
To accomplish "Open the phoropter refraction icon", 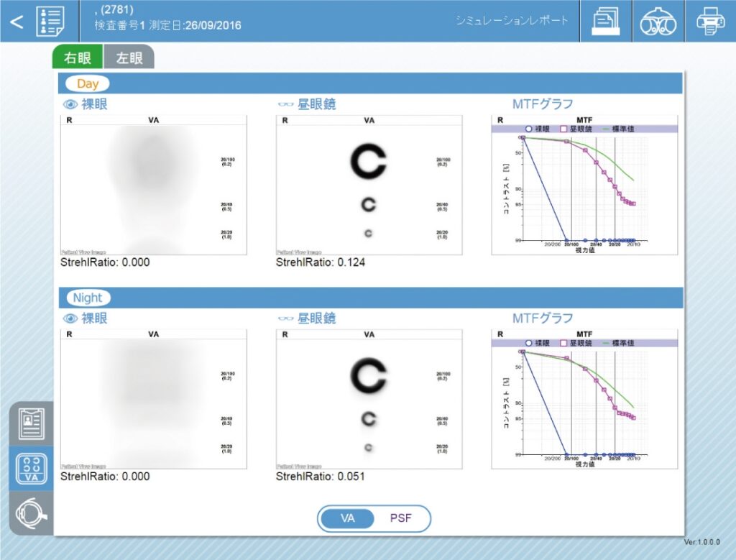I will [x=658, y=21].
